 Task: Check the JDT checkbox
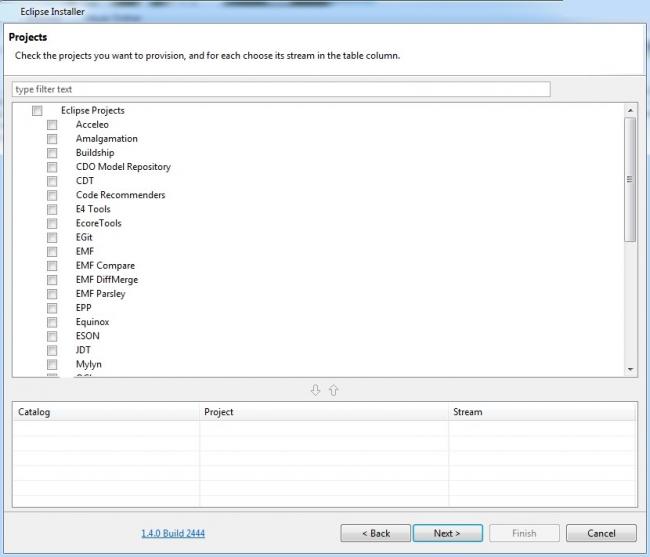52,350
